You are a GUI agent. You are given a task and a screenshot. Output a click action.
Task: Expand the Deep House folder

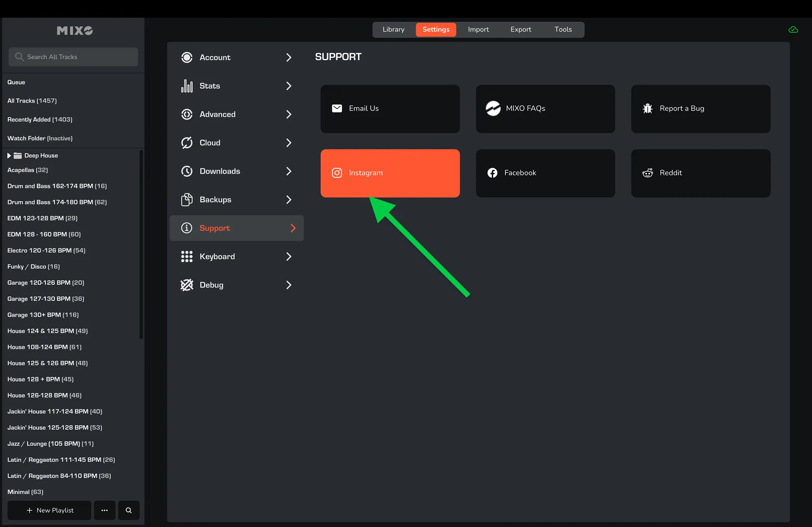(x=9, y=155)
